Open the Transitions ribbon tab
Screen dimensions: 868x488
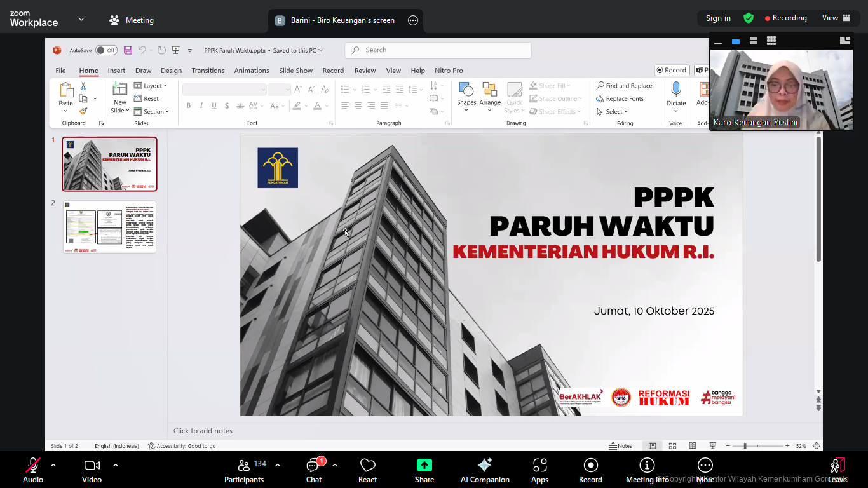click(208, 71)
